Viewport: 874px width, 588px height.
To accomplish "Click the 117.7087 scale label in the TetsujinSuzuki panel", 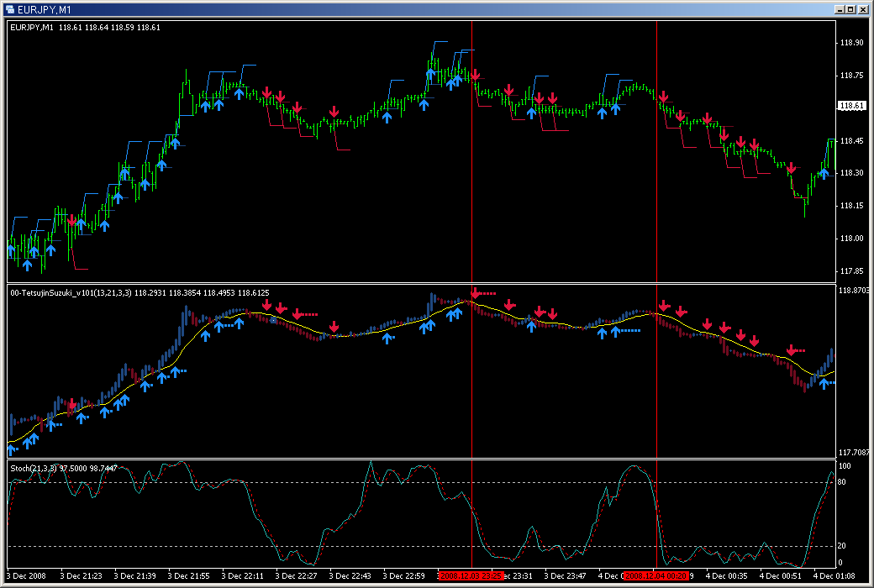I will pos(853,453).
